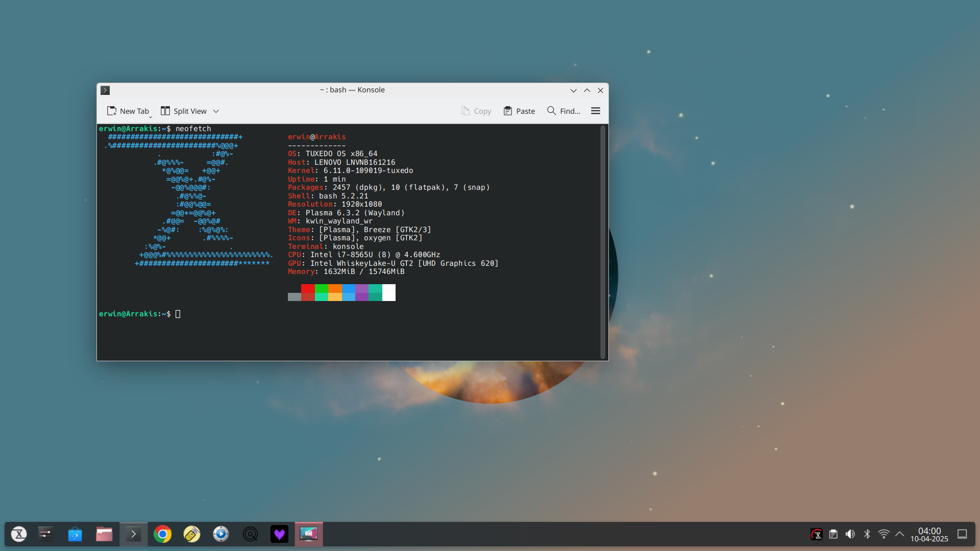This screenshot has width=980, height=551.
Task: Click the Konsole window icon in title bar
Action: [x=105, y=90]
